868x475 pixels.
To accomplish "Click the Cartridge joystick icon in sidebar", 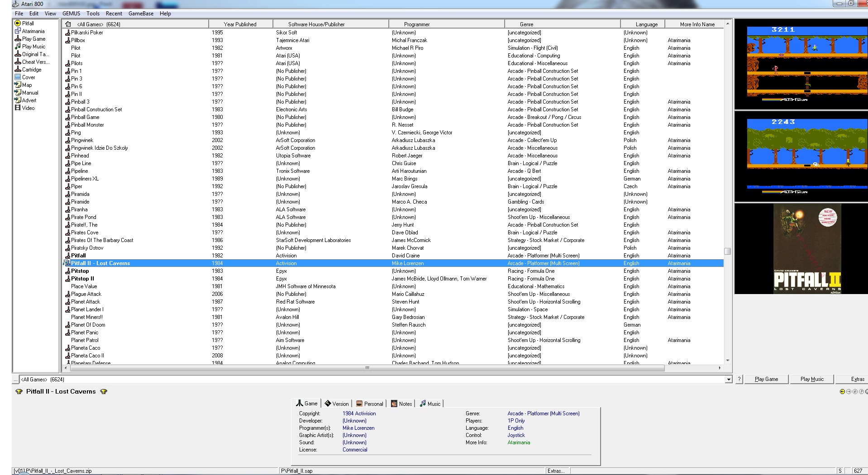I will point(18,70).
